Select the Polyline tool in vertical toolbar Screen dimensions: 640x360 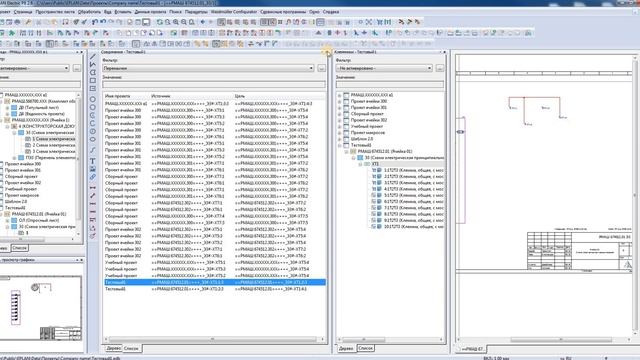pos(93,64)
